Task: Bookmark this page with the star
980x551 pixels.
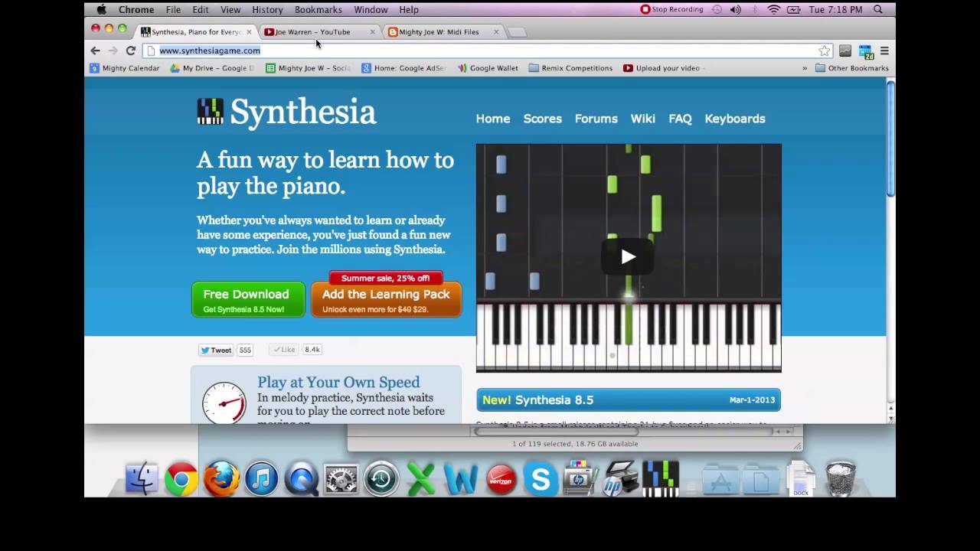Action: 824,51
